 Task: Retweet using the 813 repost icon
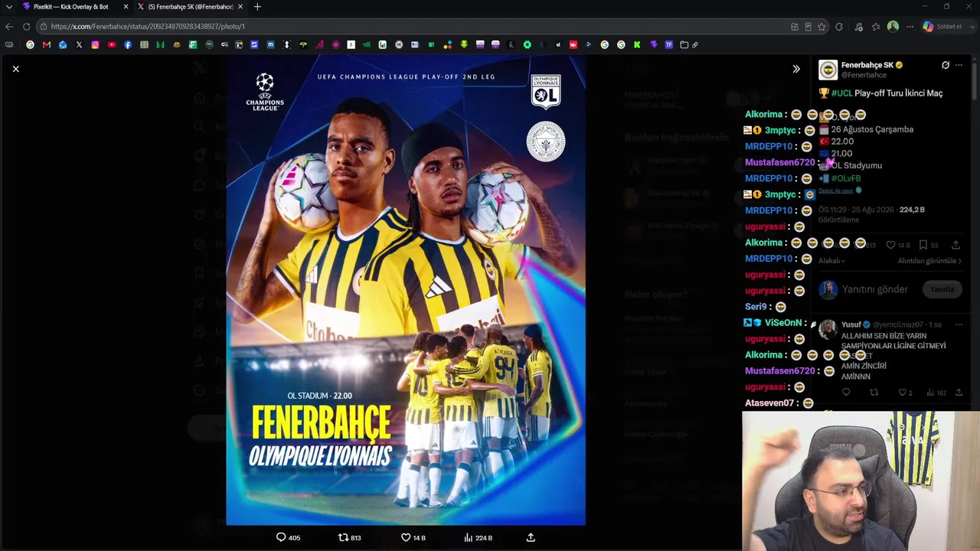(349, 537)
